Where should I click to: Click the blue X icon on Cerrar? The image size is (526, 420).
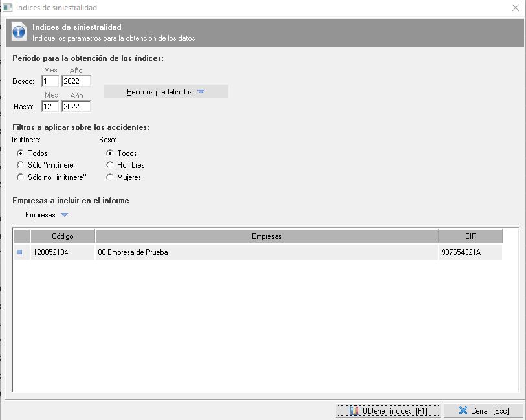click(x=463, y=411)
